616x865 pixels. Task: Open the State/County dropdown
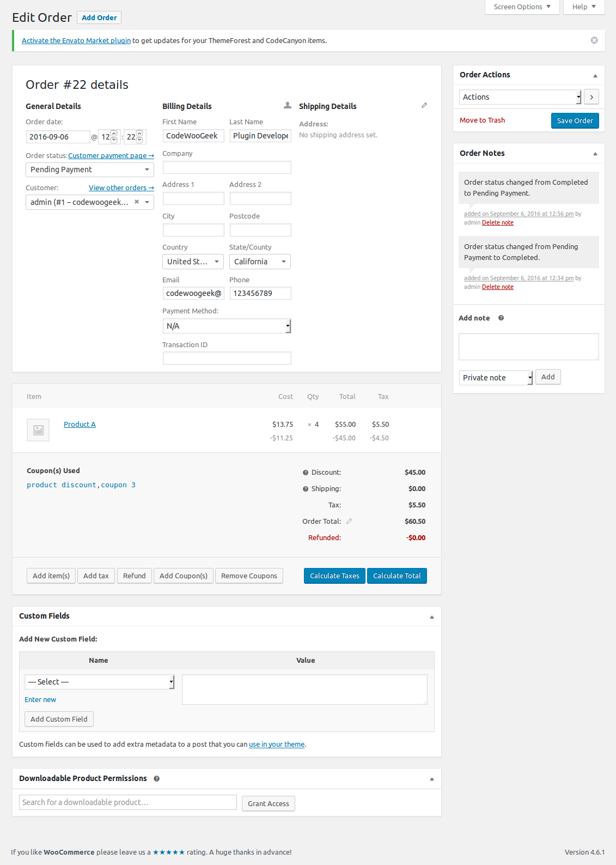point(260,262)
